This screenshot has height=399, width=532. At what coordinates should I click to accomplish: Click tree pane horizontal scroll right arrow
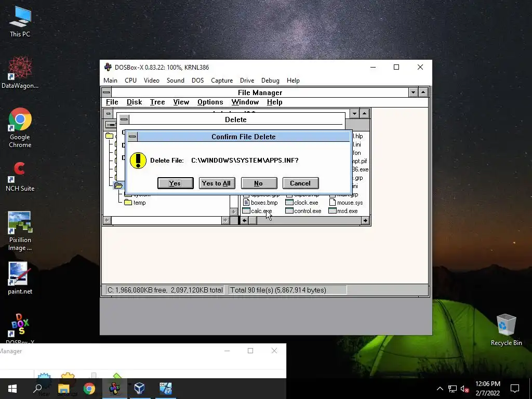point(225,220)
